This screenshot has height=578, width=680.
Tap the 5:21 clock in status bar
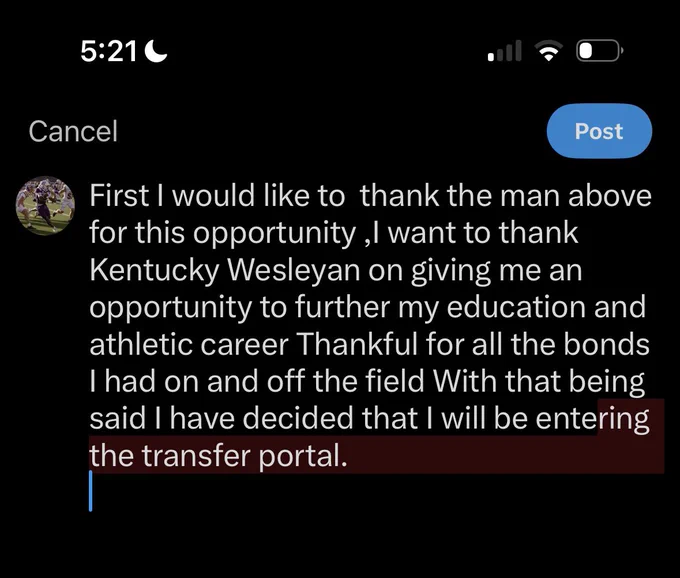[x=109, y=52]
